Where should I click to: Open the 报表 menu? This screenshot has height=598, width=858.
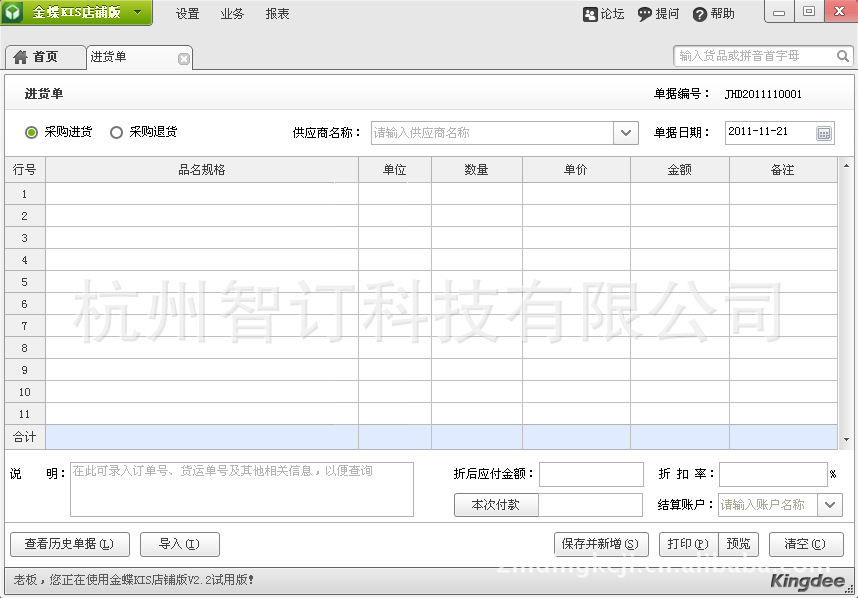coord(278,14)
